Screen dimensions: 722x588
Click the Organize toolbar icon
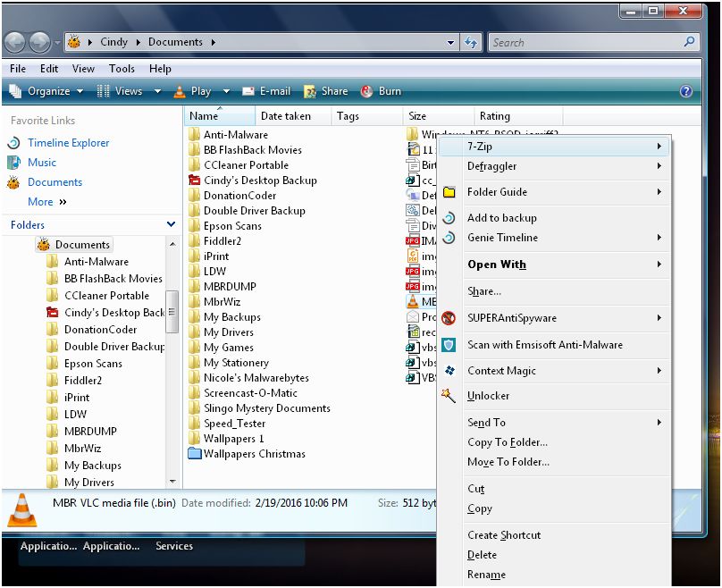tap(15, 91)
